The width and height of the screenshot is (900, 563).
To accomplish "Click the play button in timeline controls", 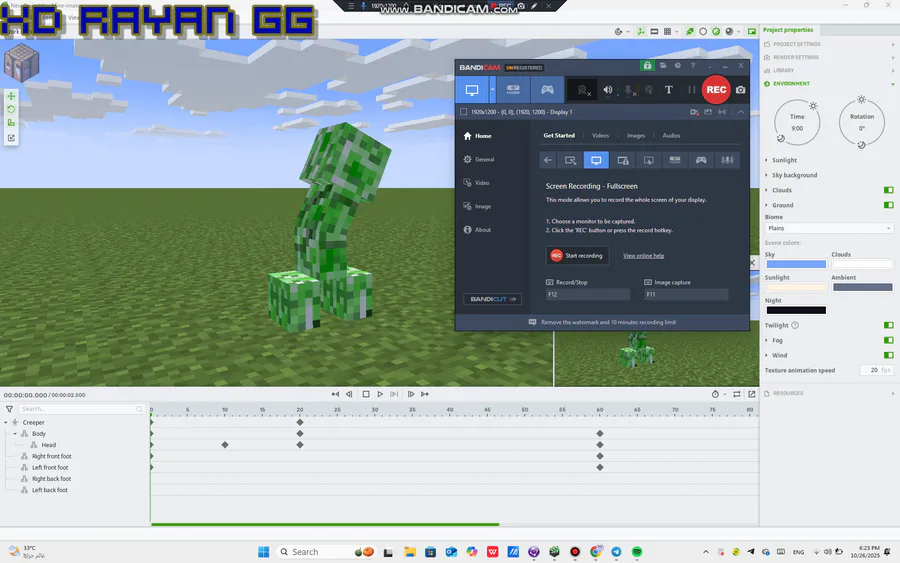I will pyautogui.click(x=380, y=394).
